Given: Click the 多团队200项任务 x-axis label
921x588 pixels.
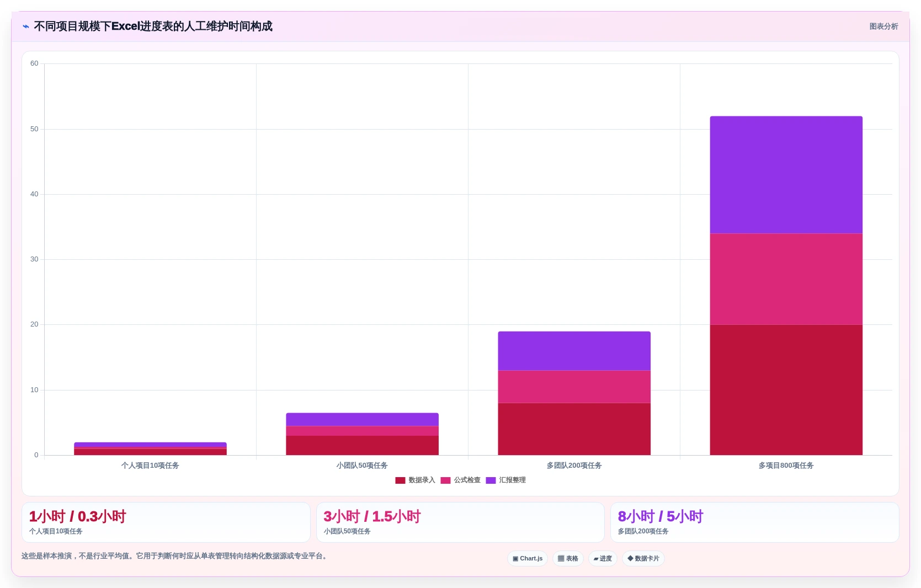Looking at the screenshot, I should coord(574,466).
